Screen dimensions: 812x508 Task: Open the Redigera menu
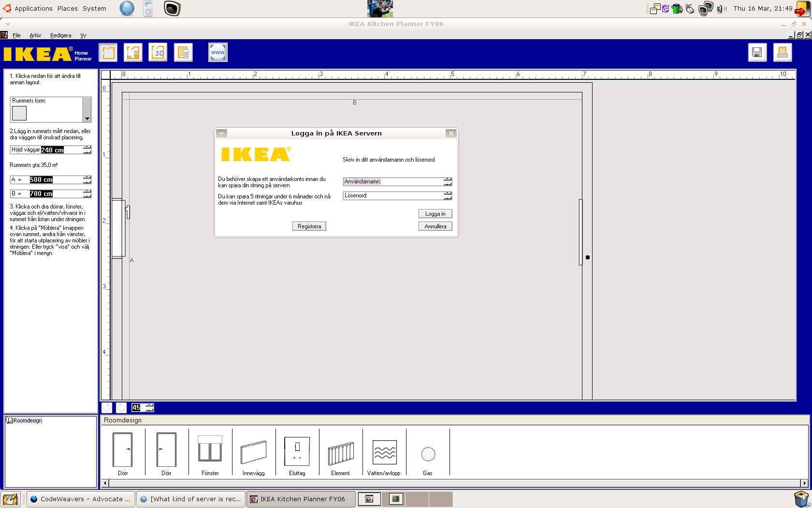coord(60,35)
